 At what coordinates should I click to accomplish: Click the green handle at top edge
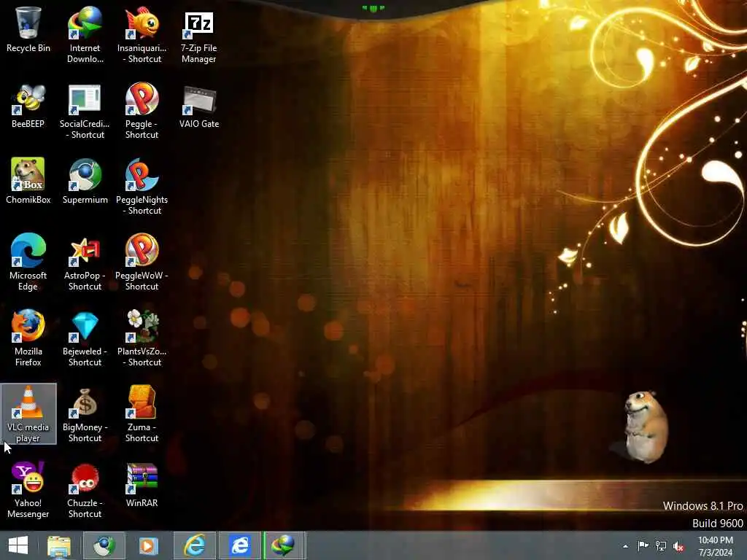click(x=373, y=8)
